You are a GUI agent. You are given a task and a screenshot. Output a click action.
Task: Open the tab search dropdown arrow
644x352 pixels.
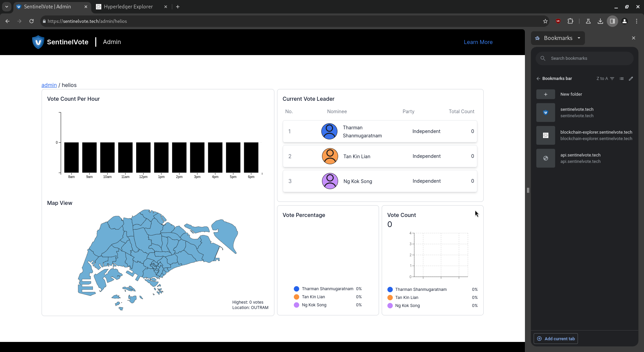pos(6,7)
